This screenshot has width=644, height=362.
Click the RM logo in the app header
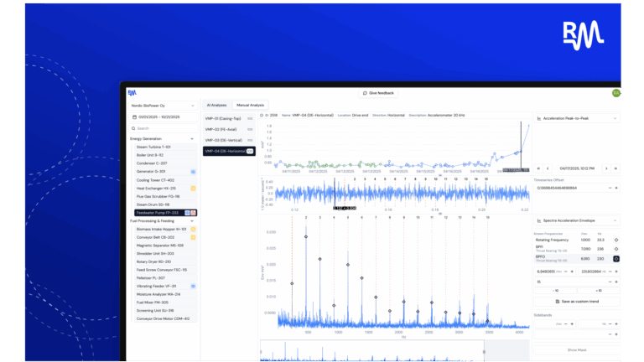[132, 93]
